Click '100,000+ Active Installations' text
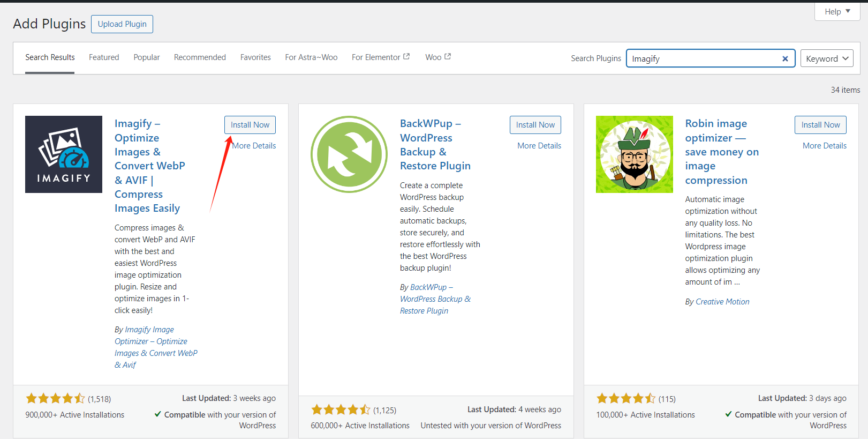This screenshot has height=439, width=868. click(x=646, y=415)
